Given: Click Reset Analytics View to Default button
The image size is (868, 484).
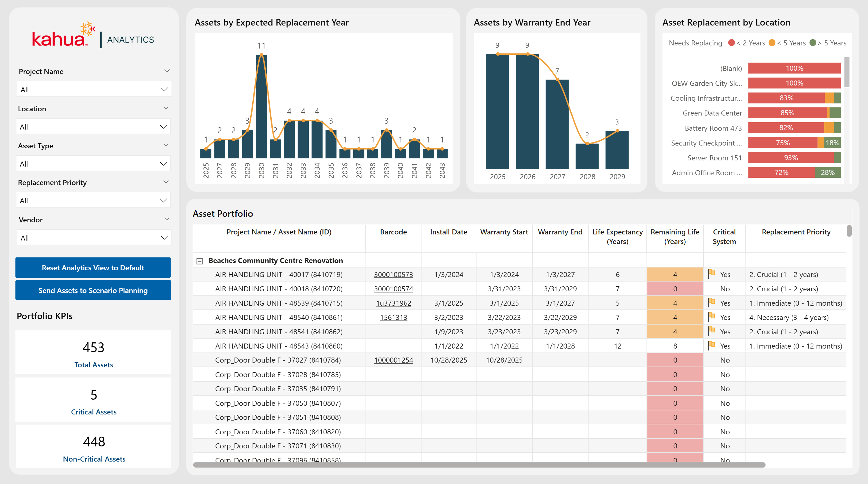Looking at the screenshot, I should (93, 268).
